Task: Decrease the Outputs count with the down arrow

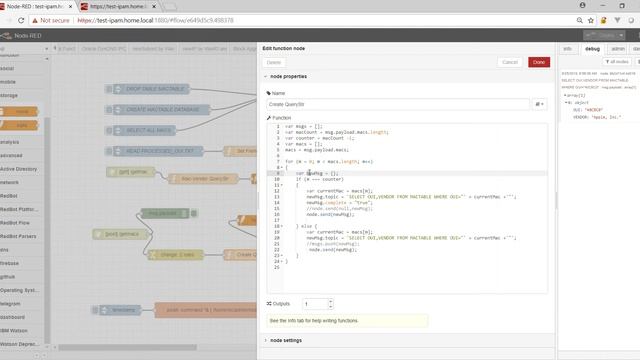Action: click(x=330, y=307)
